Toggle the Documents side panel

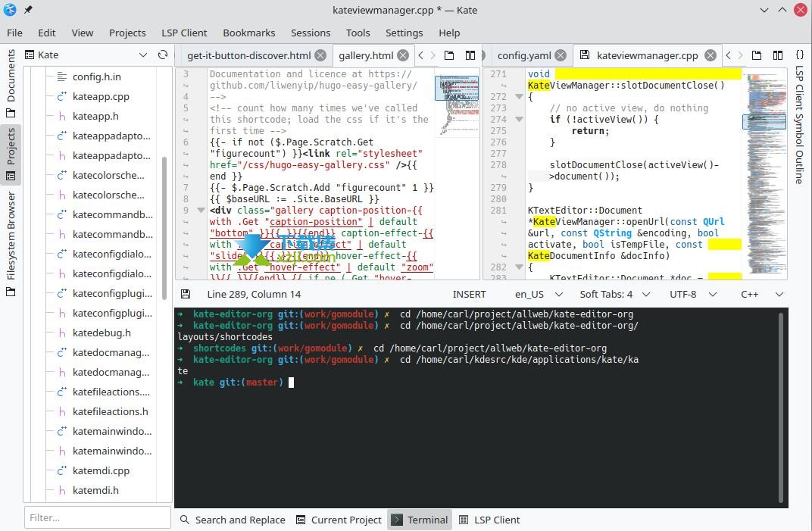[11, 83]
